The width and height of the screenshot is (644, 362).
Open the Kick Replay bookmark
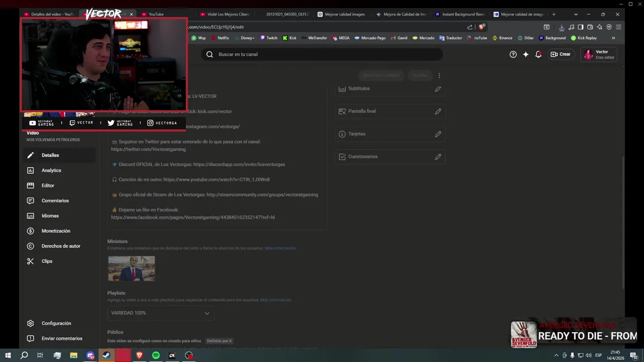pos(584,38)
